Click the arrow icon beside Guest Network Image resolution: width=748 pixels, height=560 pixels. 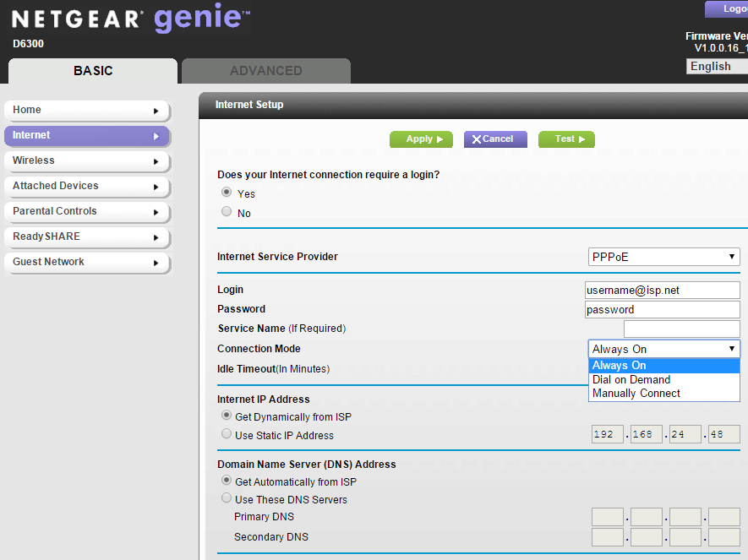pos(156,263)
